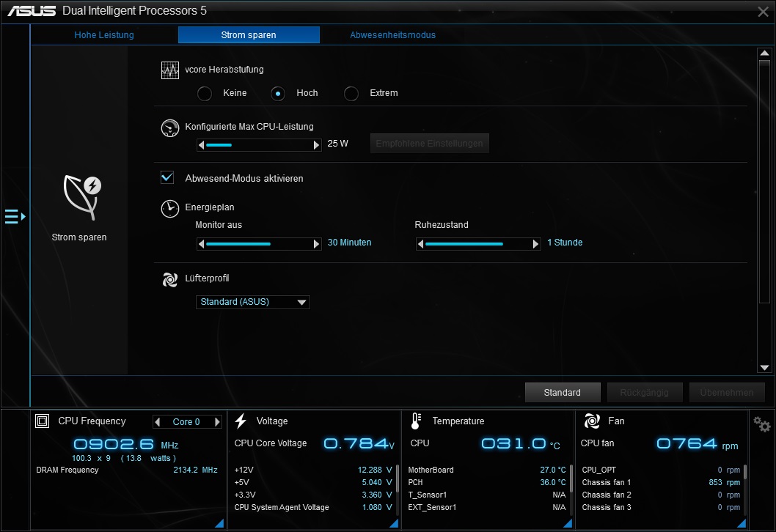Click the Temperature thermometer icon
This screenshot has height=532, width=776.
(416, 421)
